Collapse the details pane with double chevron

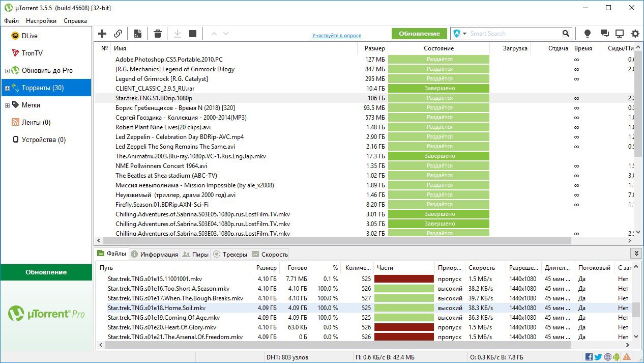coord(635,253)
